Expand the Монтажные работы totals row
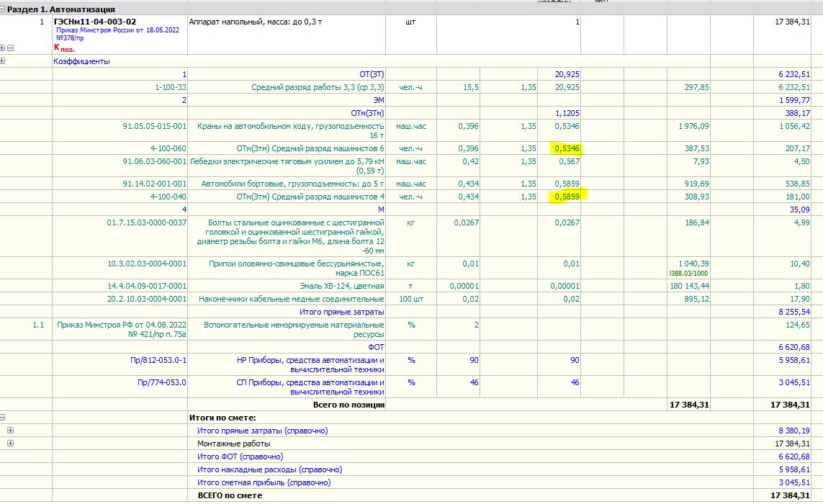This screenshot has width=823, height=504. pos(10,444)
